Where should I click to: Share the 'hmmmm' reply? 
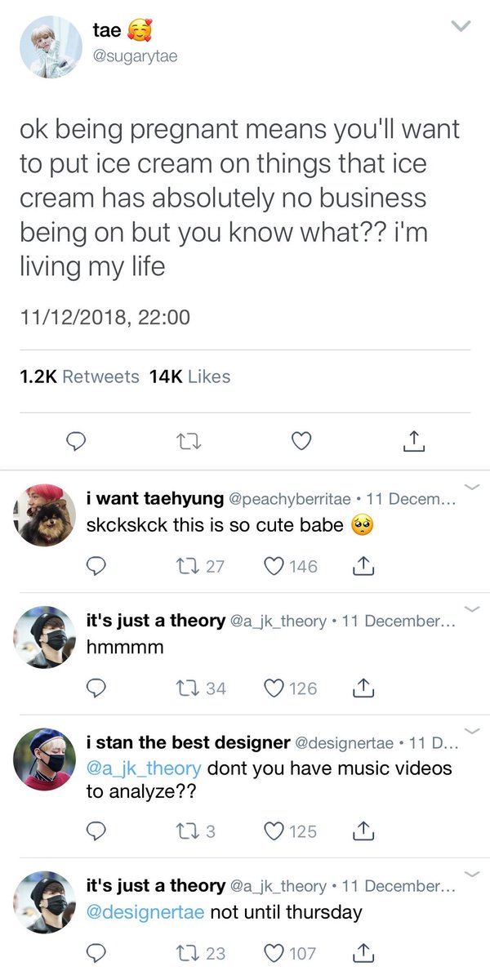[x=364, y=688]
